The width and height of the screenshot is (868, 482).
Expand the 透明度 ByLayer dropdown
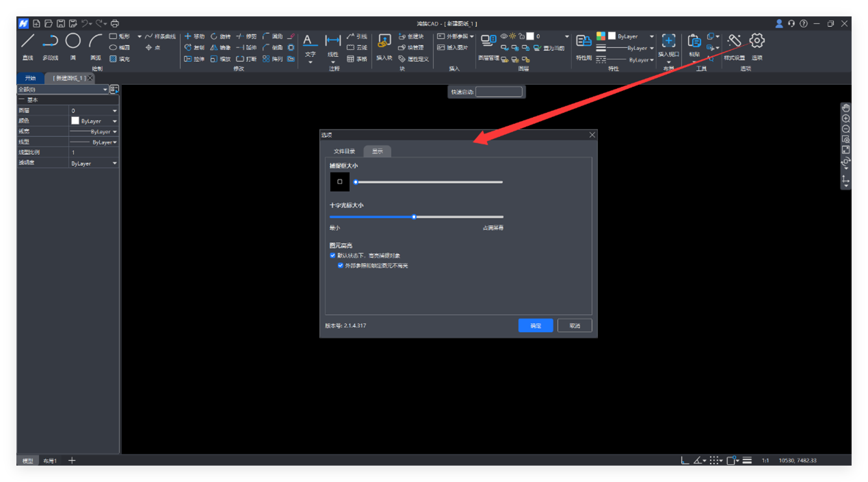[114, 164]
